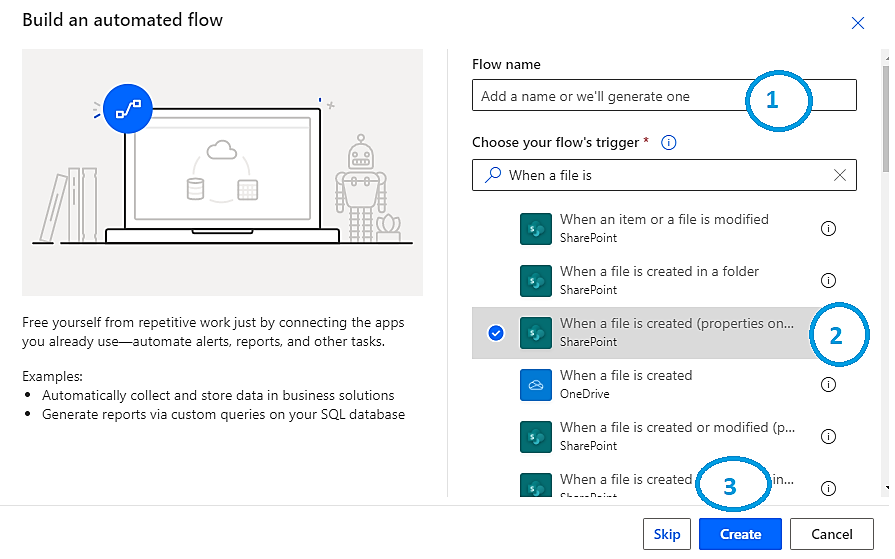Click the Cancel button
895x559 pixels.
click(x=832, y=534)
